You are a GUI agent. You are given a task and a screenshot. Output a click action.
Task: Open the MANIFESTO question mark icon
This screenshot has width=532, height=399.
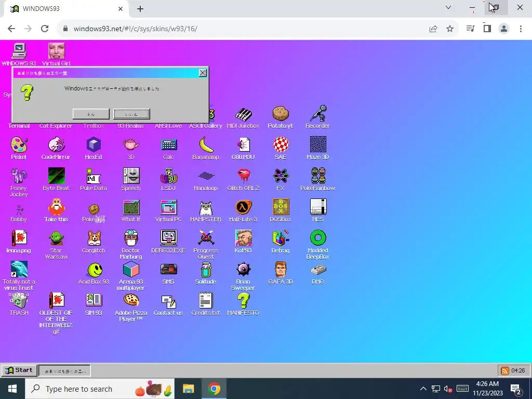243,301
